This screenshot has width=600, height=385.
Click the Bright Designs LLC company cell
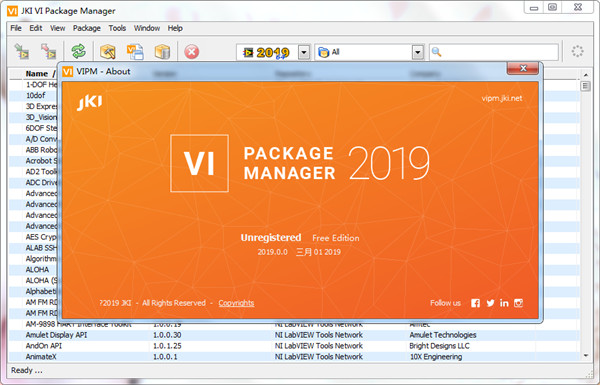point(439,346)
